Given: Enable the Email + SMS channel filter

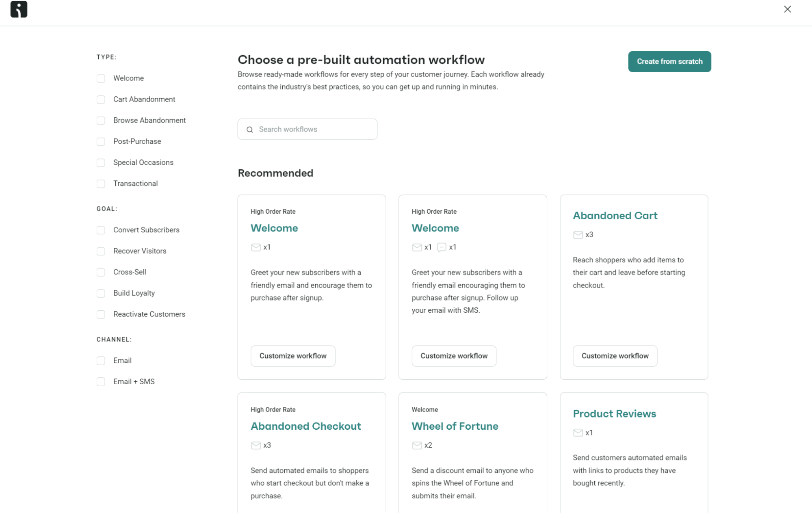Looking at the screenshot, I should tap(101, 382).
